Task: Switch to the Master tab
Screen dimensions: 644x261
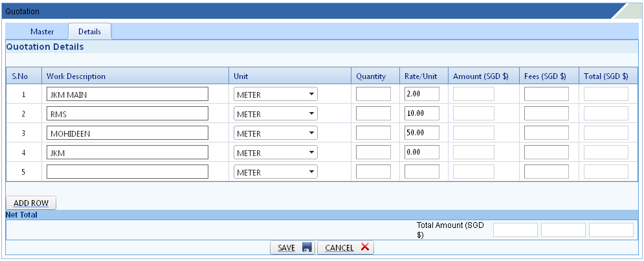Action: coord(42,32)
